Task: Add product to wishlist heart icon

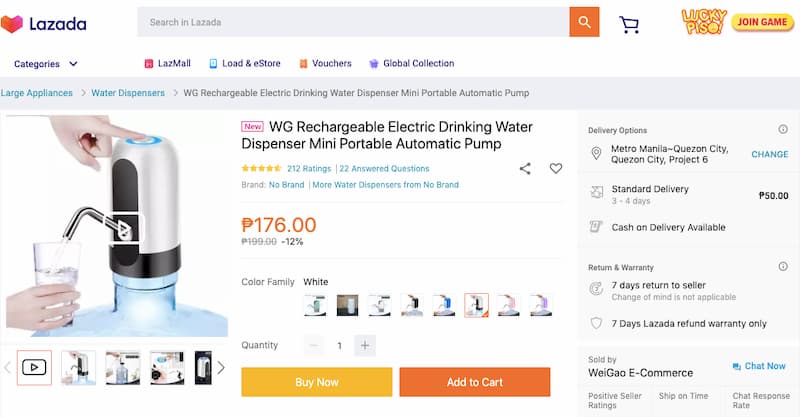Action: tap(556, 169)
